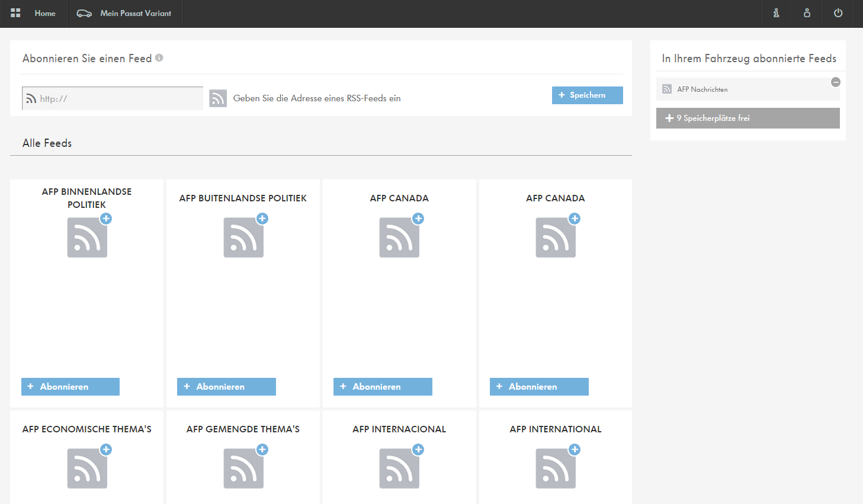This screenshot has height=504, width=863.
Task: Click the RSS icon on AFP ECONOMISCHE THEMA'S tile
Action: 87,468
